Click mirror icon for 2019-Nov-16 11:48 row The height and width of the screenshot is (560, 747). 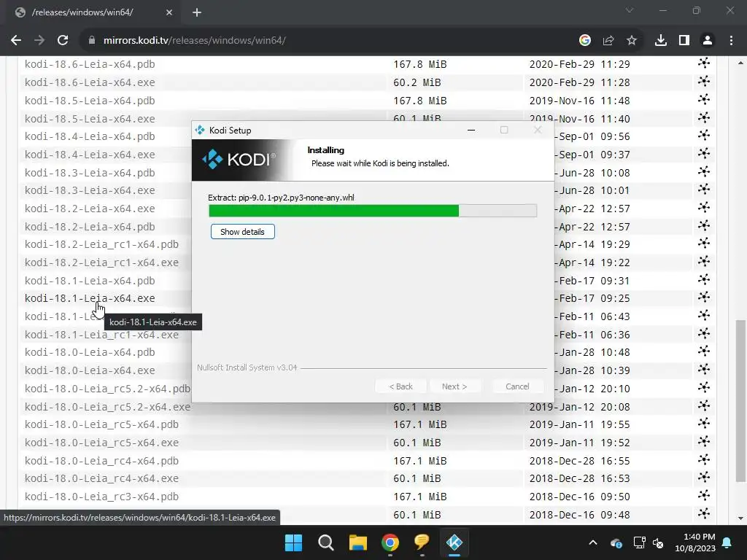[704, 99]
